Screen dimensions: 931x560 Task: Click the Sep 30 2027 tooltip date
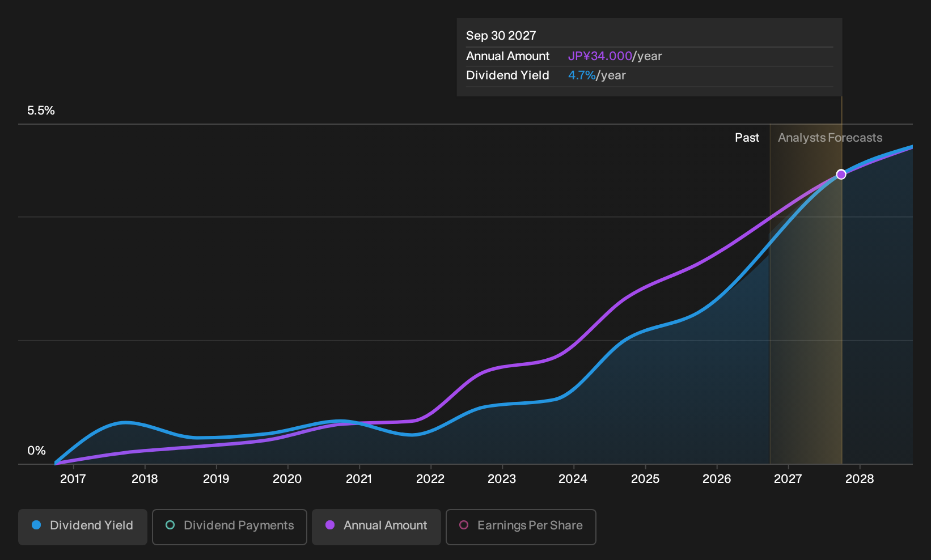501,36
